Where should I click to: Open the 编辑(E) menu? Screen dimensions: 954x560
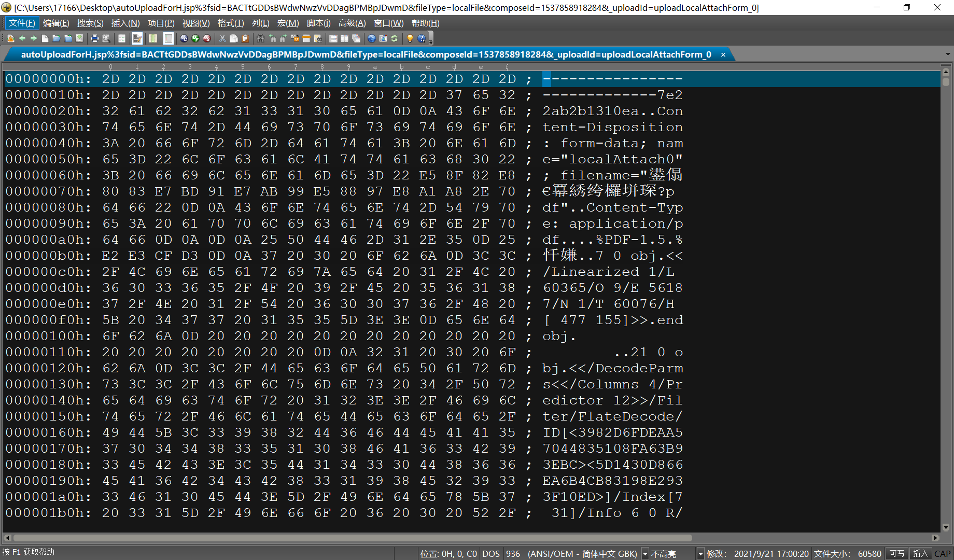[56, 23]
